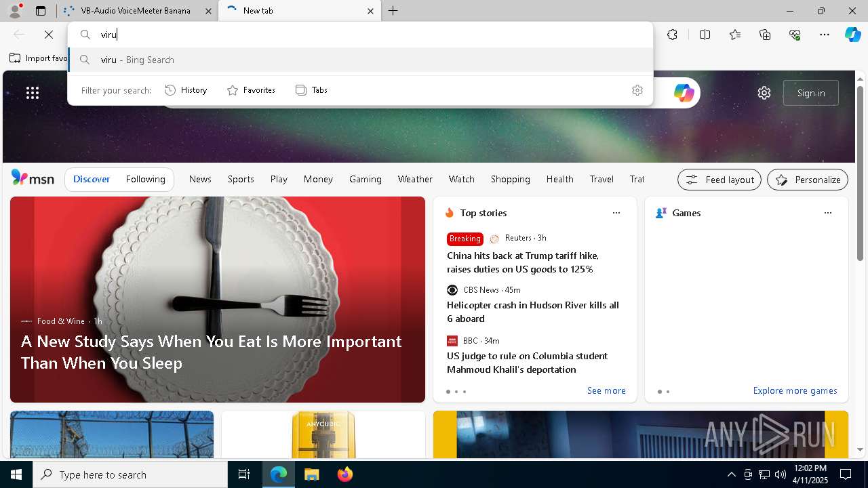This screenshot has height=488, width=868.
Task: Open File Explorer in the taskbar
Action: [311, 474]
